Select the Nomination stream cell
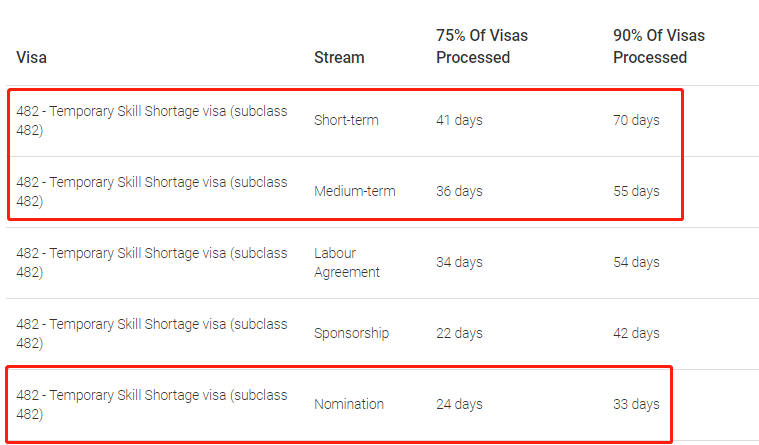759x445 pixels. click(x=349, y=404)
